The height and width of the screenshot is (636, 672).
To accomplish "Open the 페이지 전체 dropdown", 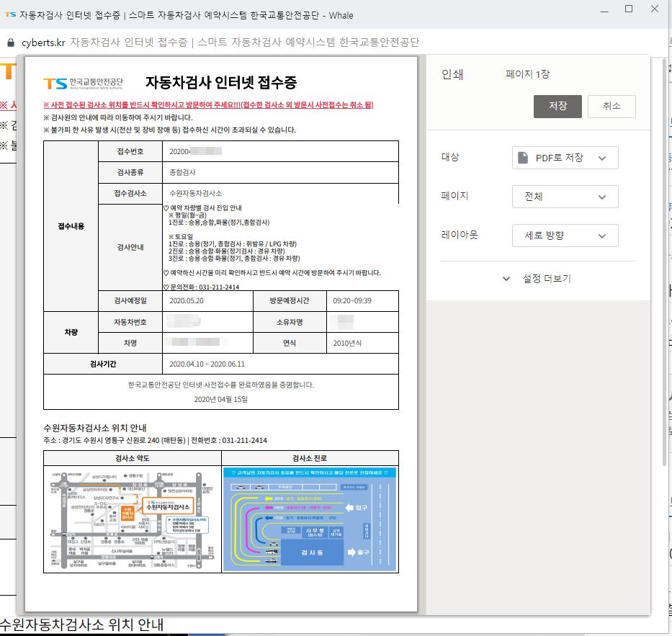I will 565,197.
